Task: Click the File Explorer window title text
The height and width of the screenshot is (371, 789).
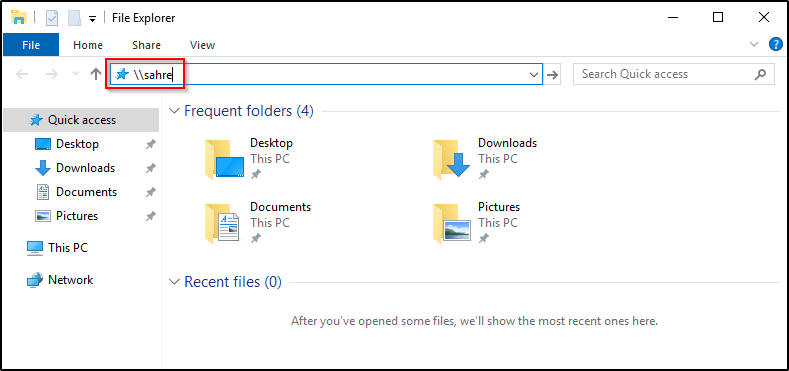Action: pos(142,18)
